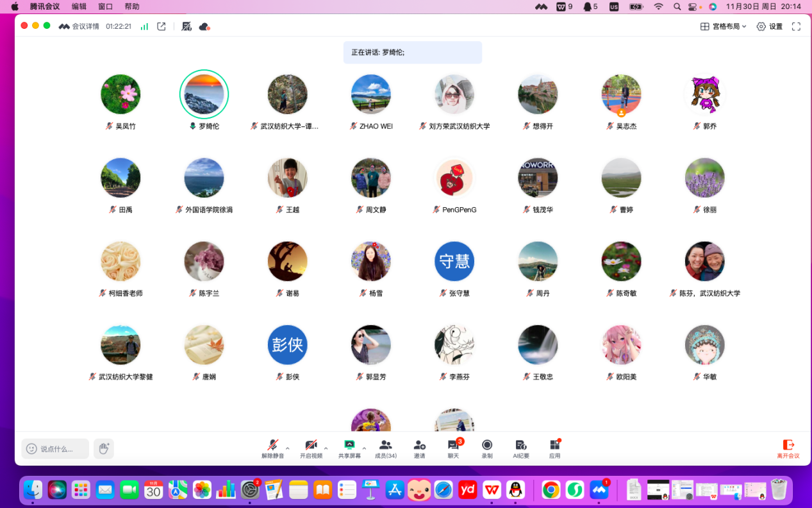Click the invite (邀请) icon
Viewport: 812px width, 508px height.
(419, 448)
